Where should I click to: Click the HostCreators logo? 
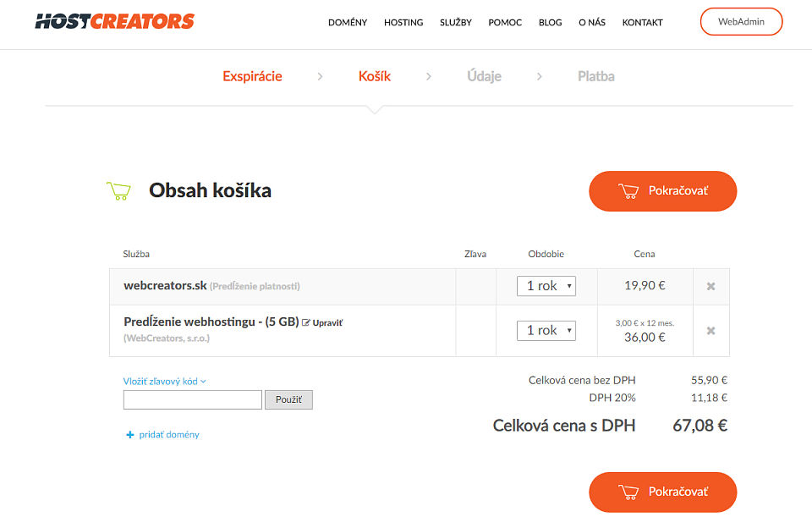pos(114,21)
